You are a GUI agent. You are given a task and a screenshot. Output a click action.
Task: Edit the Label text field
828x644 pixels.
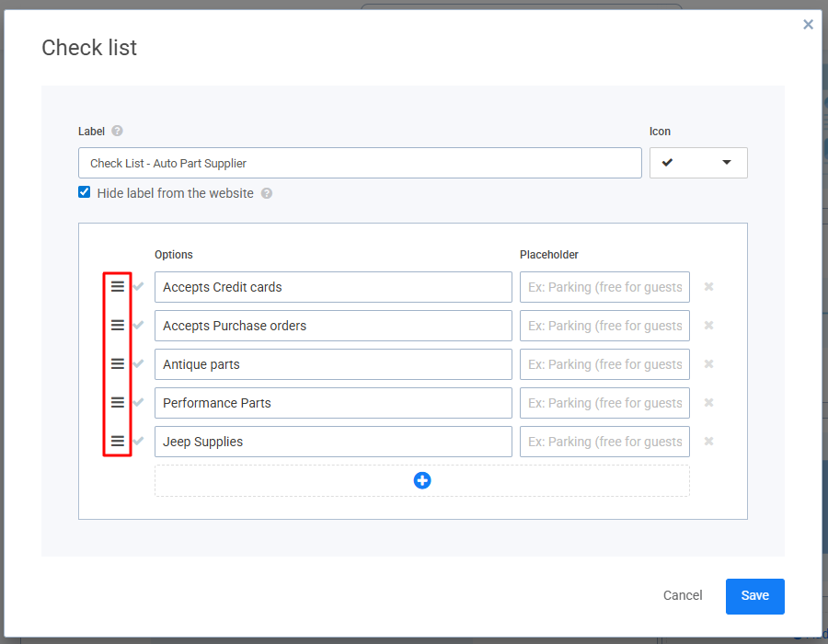pyautogui.click(x=360, y=163)
